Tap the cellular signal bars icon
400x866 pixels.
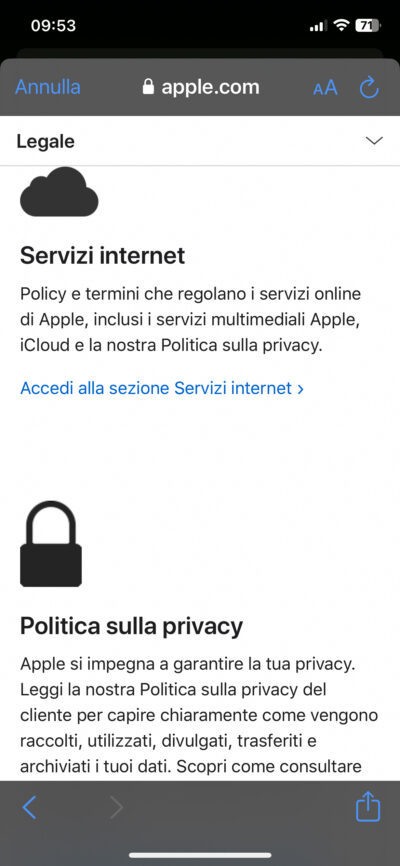click(318, 26)
